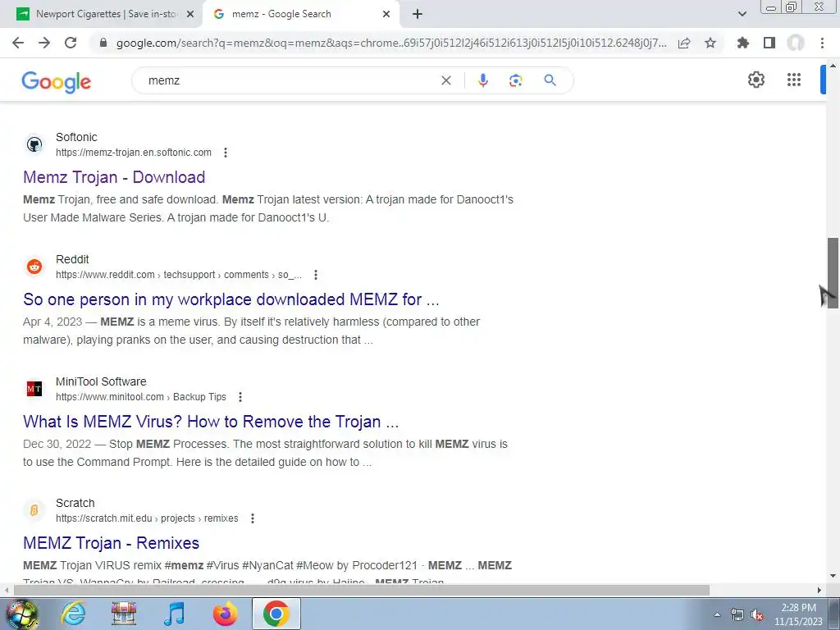Open the tab search dropdown arrow
The height and width of the screenshot is (630, 840).
(x=742, y=14)
